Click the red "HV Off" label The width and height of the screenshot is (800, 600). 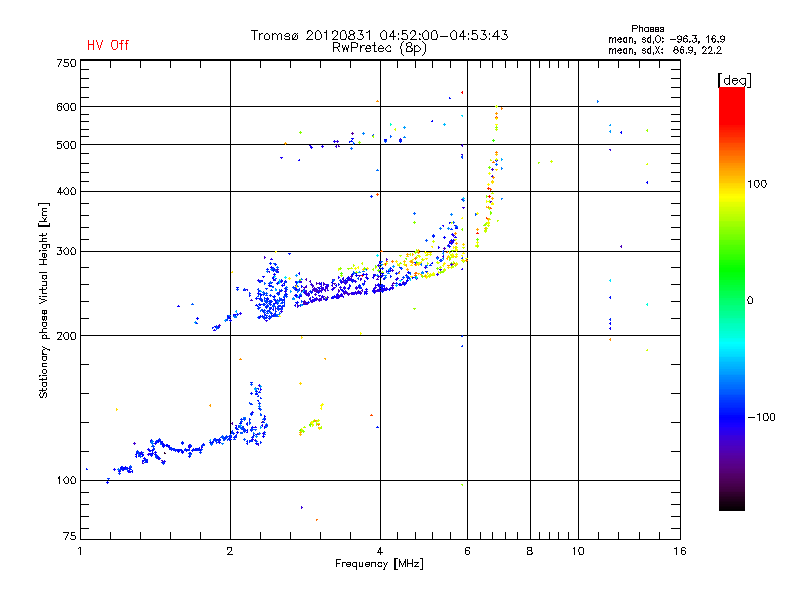pyautogui.click(x=108, y=45)
